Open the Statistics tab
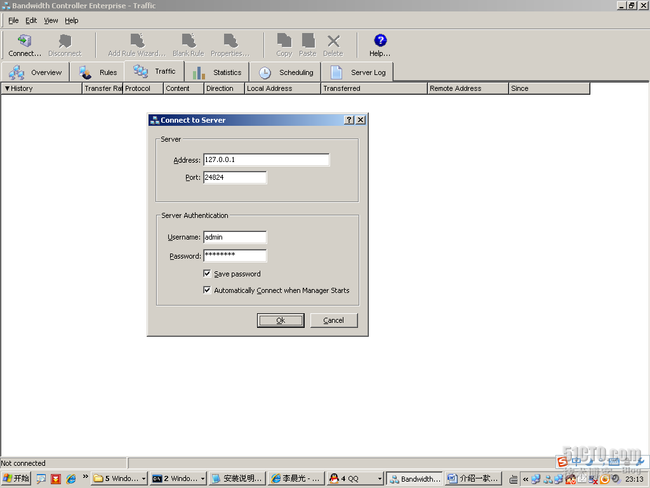Image resolution: width=650 pixels, height=488 pixels. pos(217,72)
